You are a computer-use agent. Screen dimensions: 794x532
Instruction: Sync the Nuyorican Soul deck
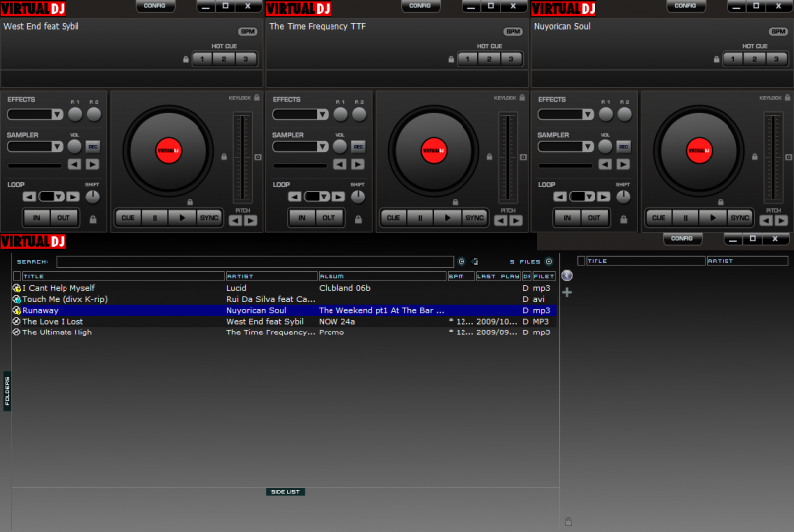[x=739, y=218]
